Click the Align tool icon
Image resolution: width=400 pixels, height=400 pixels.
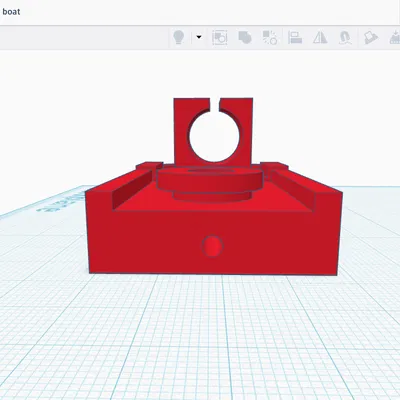pos(295,37)
